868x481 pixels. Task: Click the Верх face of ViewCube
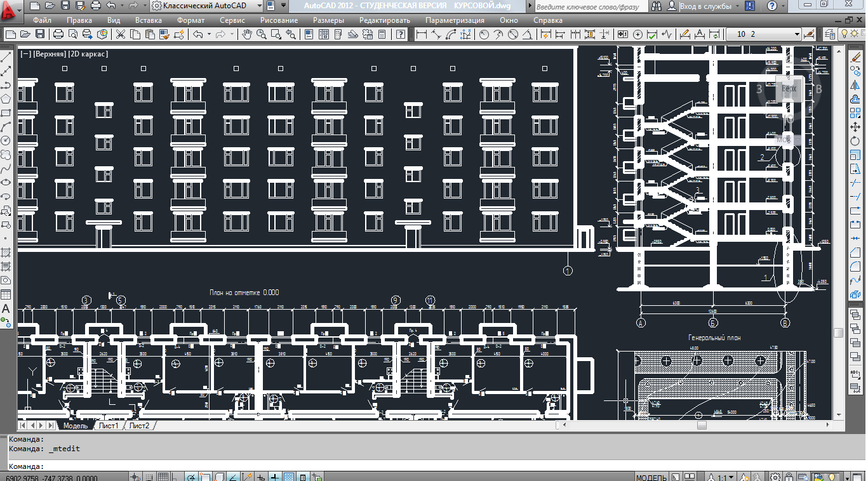[x=789, y=89]
